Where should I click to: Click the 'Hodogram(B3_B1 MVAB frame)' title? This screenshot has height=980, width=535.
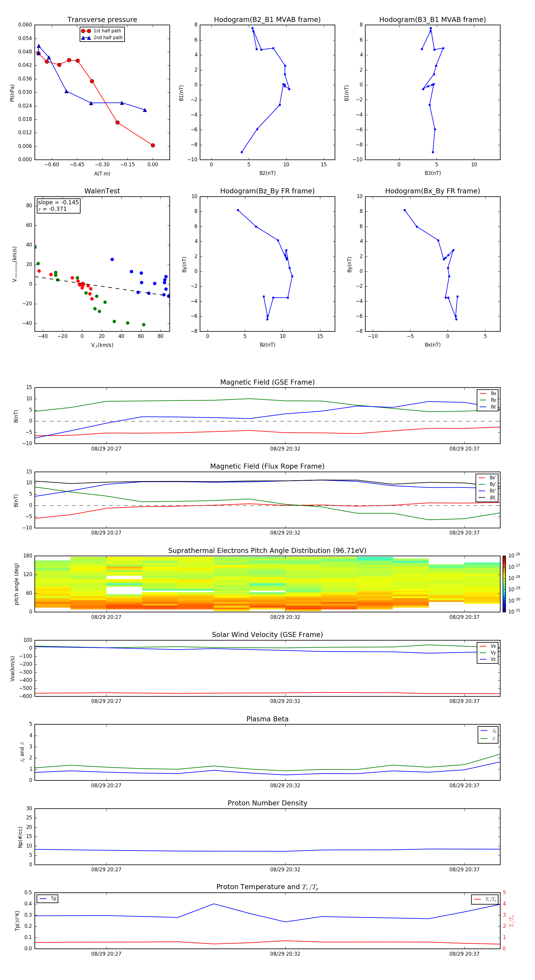[x=432, y=20]
